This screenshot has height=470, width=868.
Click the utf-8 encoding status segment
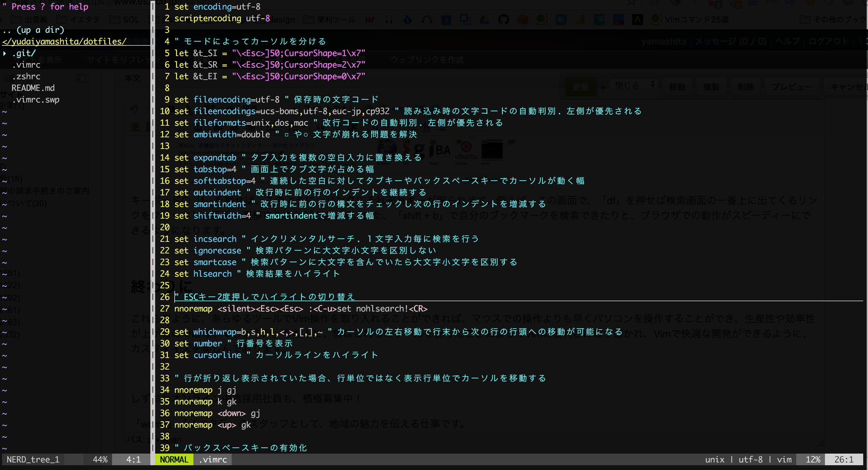tap(750, 459)
